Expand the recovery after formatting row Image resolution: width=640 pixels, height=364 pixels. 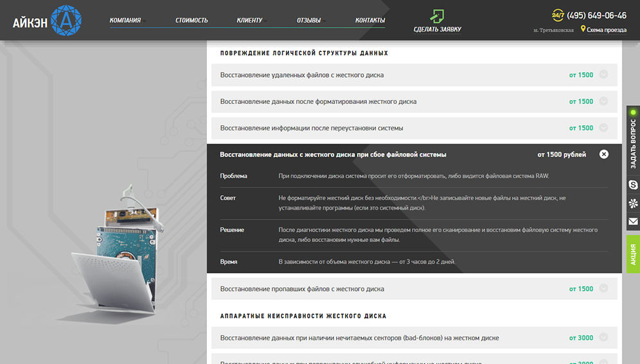click(603, 101)
